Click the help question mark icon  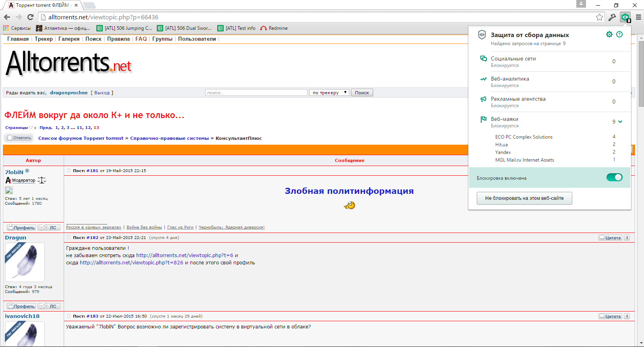pyautogui.click(x=619, y=35)
